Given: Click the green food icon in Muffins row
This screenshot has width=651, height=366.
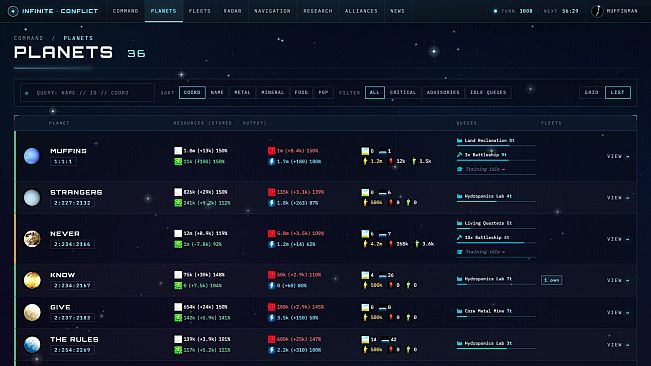Looking at the screenshot, I should click(178, 161).
